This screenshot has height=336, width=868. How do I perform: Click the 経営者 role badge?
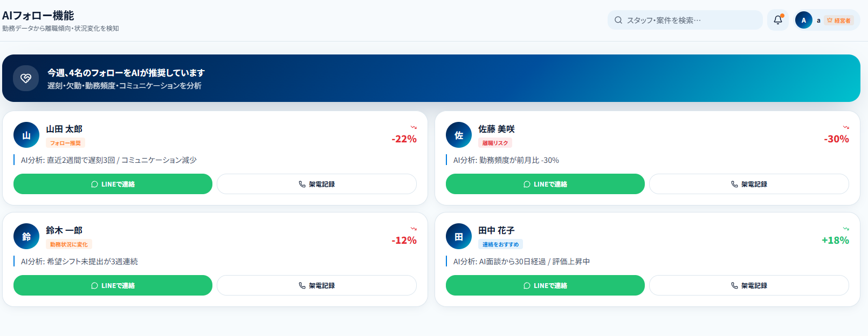click(x=838, y=20)
